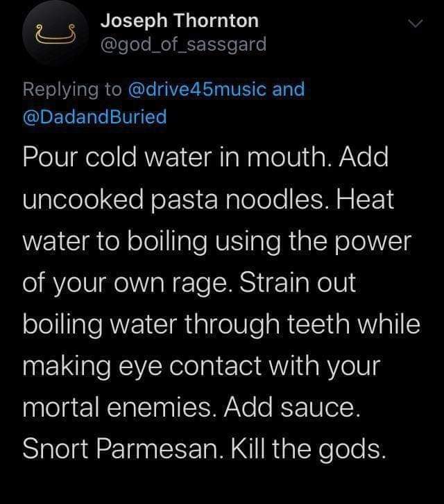Click the word "and" between the mentions
The width and height of the screenshot is (444, 504).
tap(289, 89)
